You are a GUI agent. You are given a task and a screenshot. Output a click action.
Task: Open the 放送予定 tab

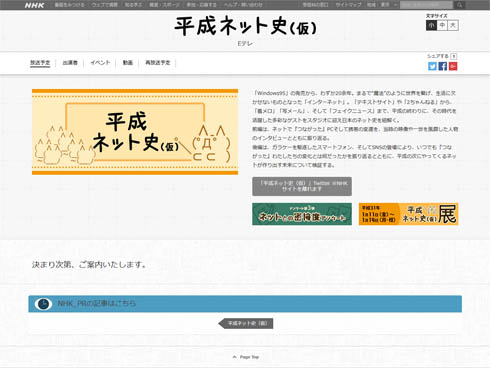pos(40,63)
